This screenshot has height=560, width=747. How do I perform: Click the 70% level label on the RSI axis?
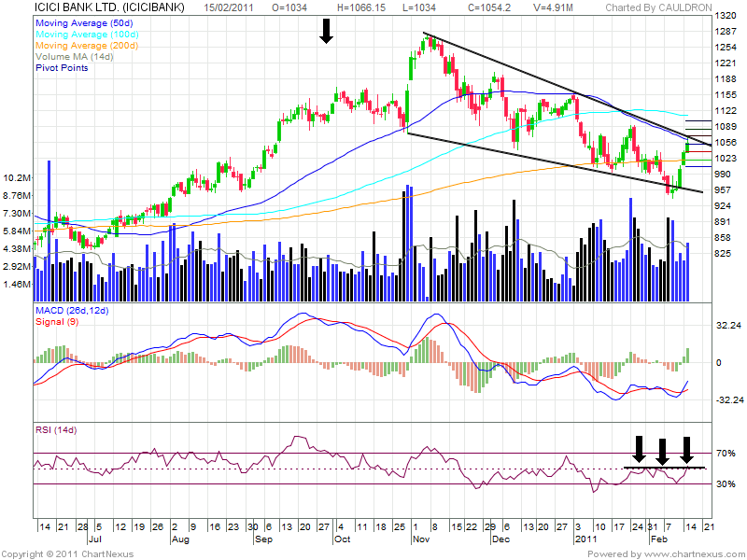pos(726,454)
